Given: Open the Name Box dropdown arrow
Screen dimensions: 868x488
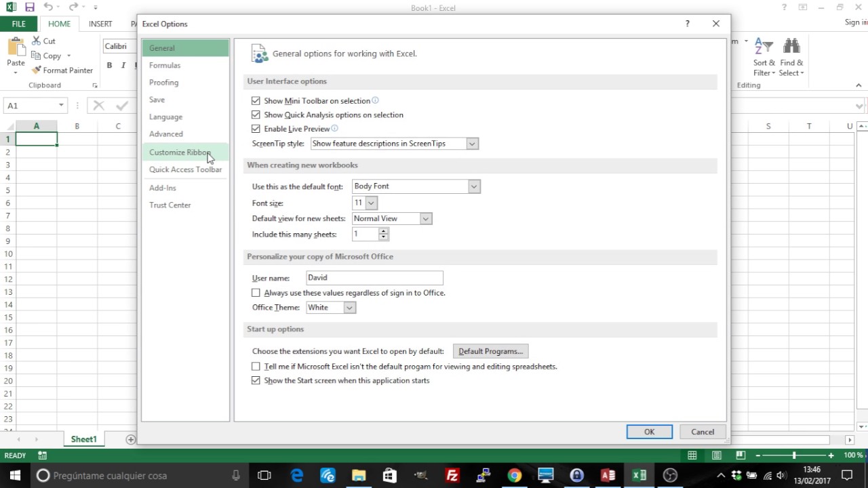Looking at the screenshot, I should 61,105.
